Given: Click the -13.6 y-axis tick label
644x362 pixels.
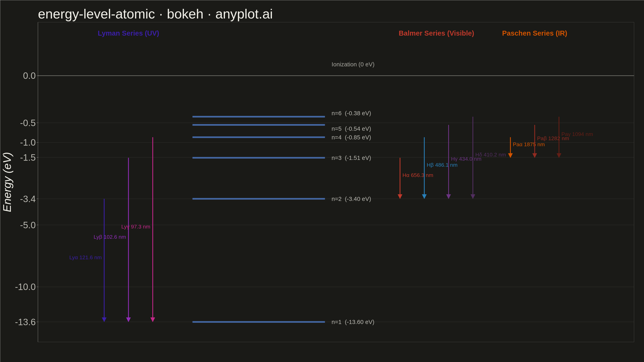Looking at the screenshot, I should click(x=25, y=322).
